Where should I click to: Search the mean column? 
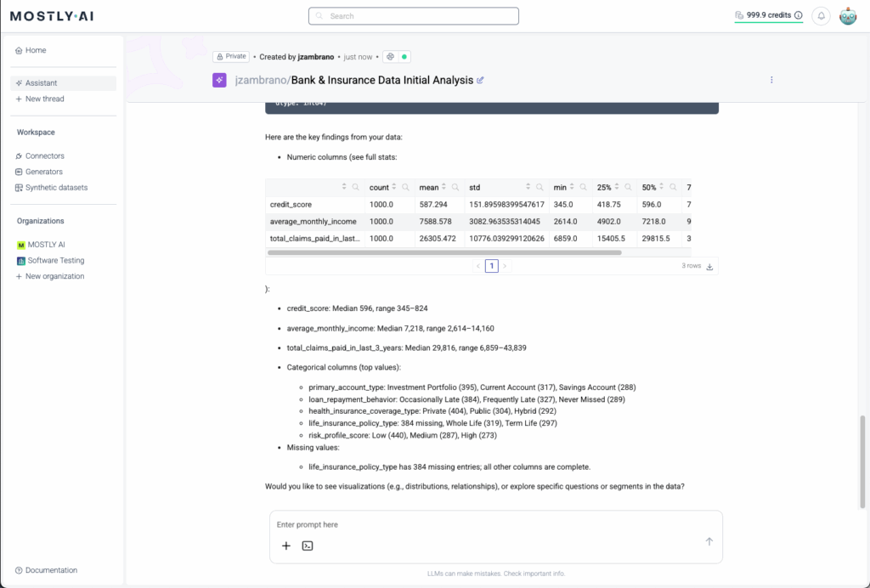[455, 188]
